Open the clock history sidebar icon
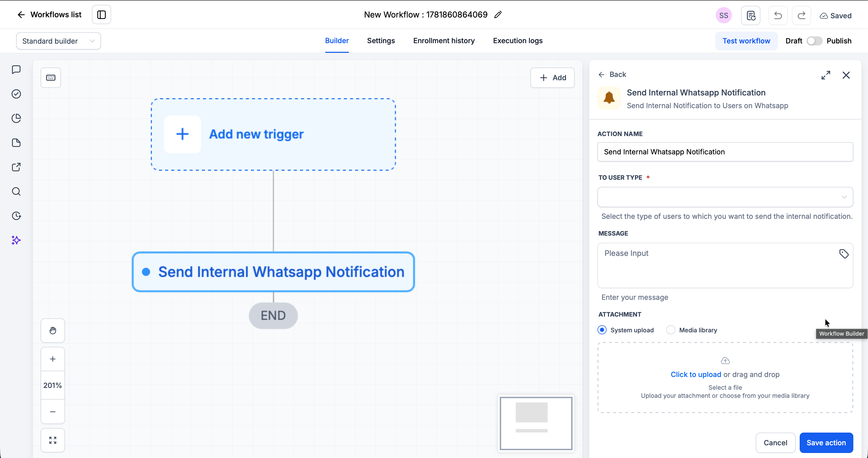This screenshot has height=458, width=868. [16, 216]
